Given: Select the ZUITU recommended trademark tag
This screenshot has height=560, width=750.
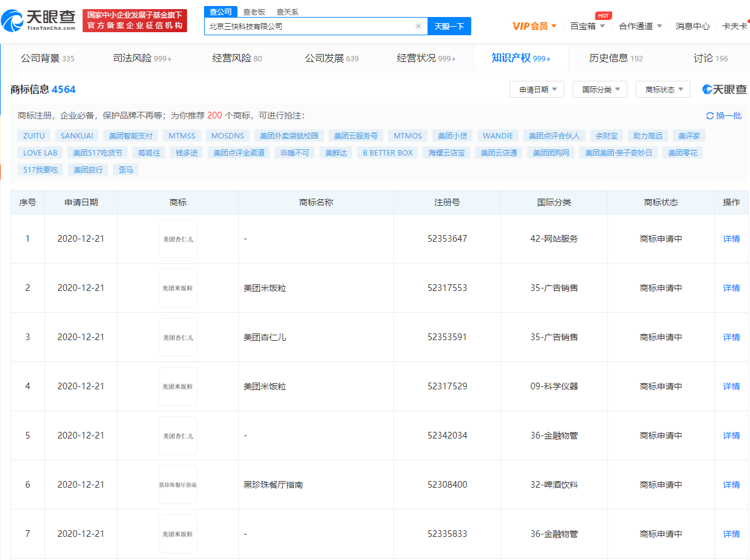Looking at the screenshot, I should pos(34,135).
